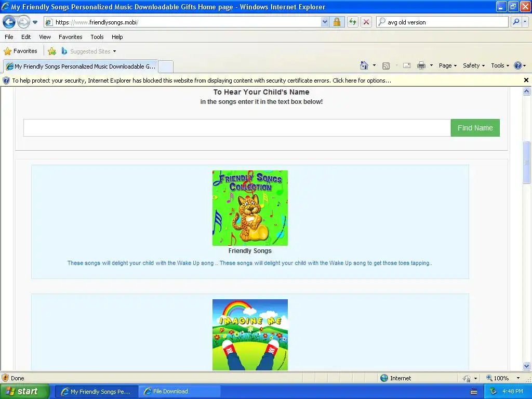Open the Safety command menu
The width and height of the screenshot is (532, 399).
474,65
